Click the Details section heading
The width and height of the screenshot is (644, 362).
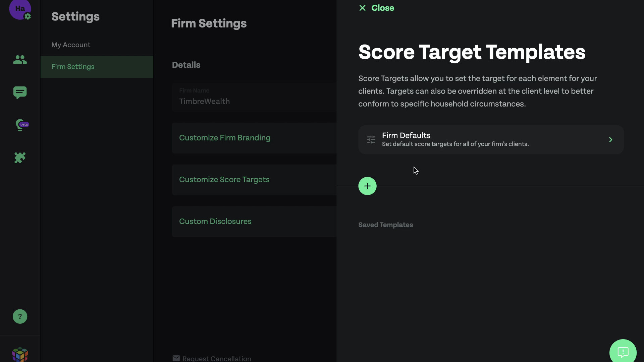(186, 65)
